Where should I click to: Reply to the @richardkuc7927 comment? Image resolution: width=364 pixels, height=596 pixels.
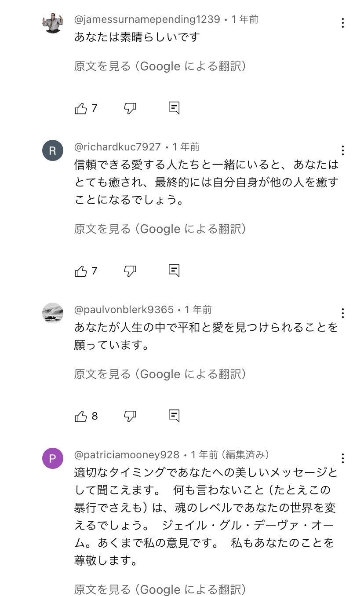(174, 271)
